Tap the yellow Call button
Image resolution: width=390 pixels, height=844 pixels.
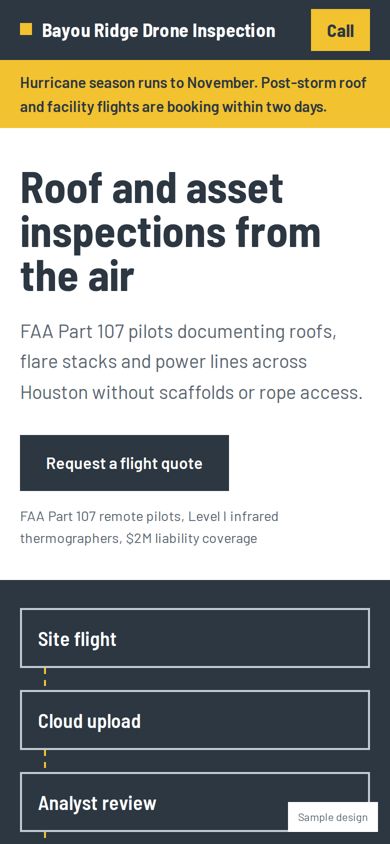tap(340, 30)
